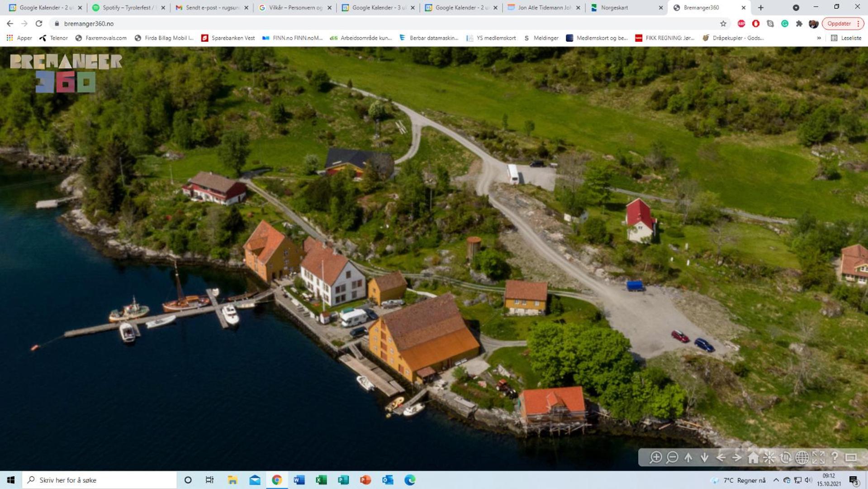Screen dimensions: 868x489
Task: Show panorama help with the question mark icon
Action: pos(835,457)
